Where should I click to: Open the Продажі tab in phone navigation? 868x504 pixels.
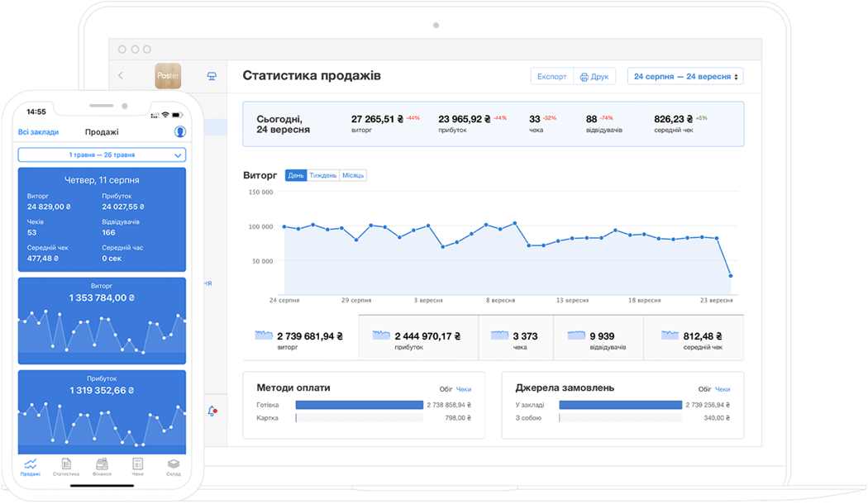tap(31, 467)
